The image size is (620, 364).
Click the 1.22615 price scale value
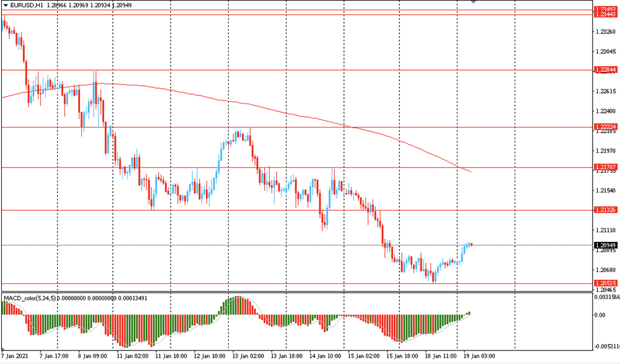coord(606,91)
